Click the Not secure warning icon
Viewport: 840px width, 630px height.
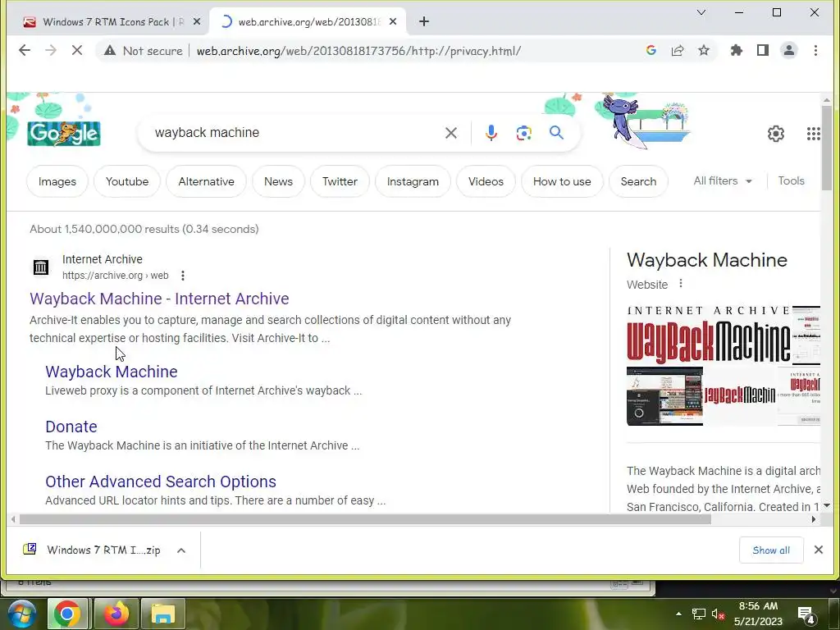pos(110,50)
